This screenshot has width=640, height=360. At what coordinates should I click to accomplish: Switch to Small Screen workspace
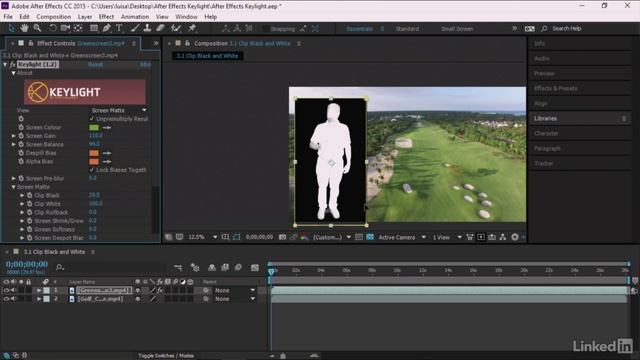(457, 29)
